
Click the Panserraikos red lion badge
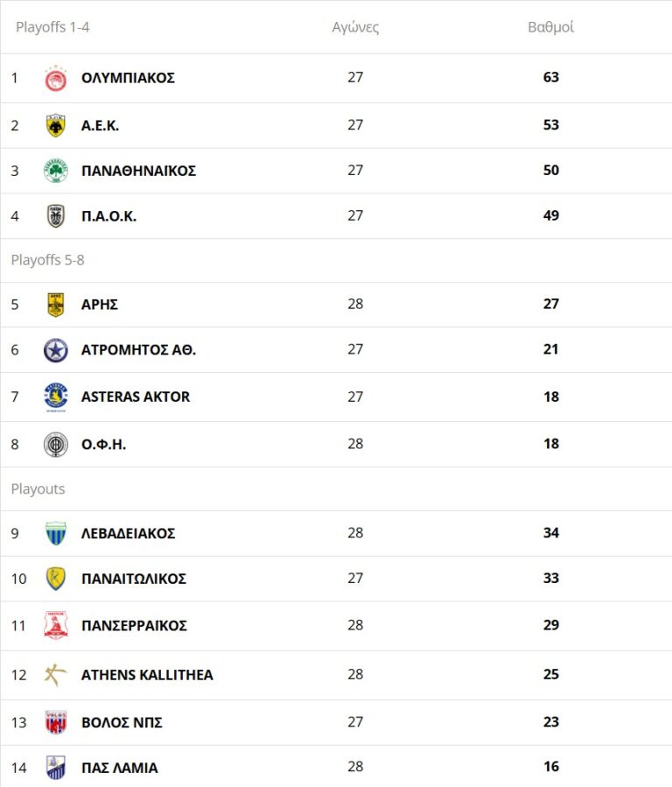click(x=56, y=626)
